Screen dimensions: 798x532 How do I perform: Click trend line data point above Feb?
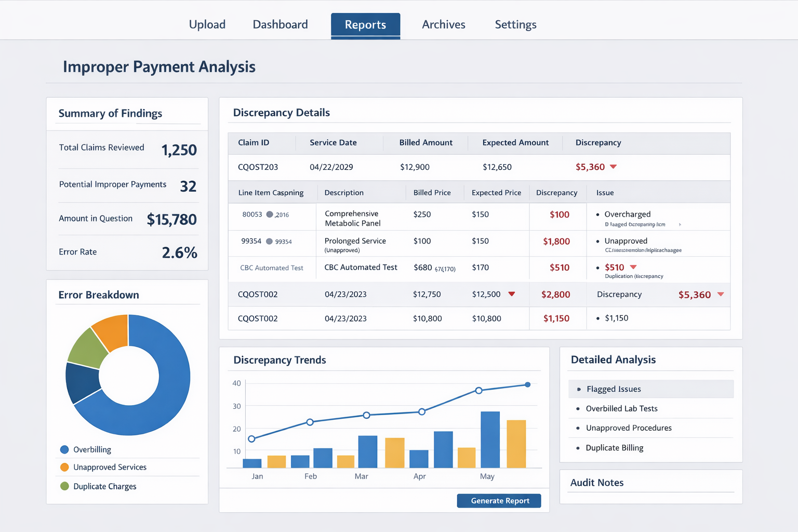click(310, 422)
